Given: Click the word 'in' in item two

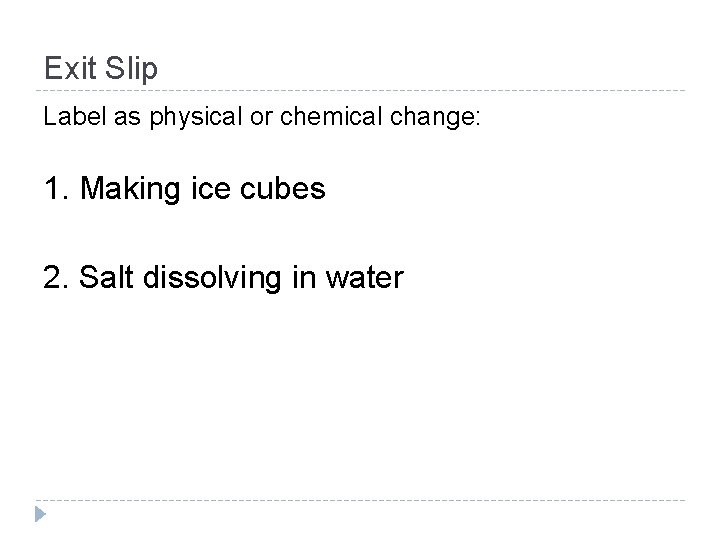Looking at the screenshot, I should pos(304,277).
